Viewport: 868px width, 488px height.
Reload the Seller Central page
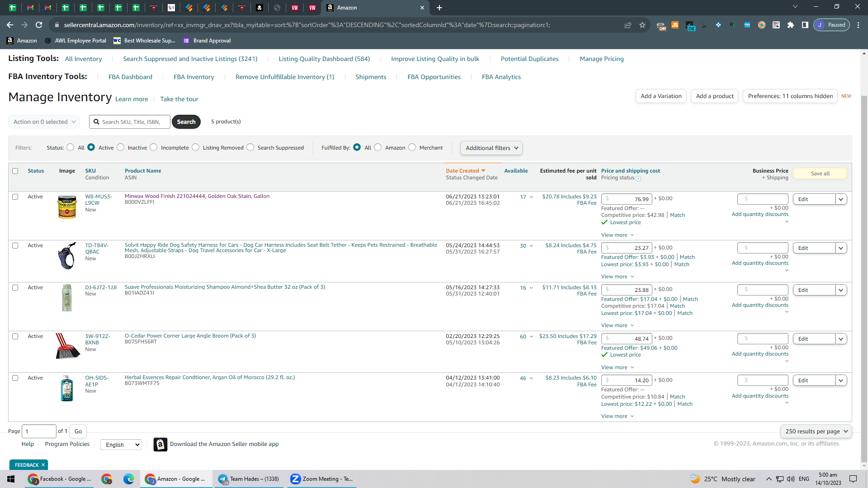(x=39, y=25)
